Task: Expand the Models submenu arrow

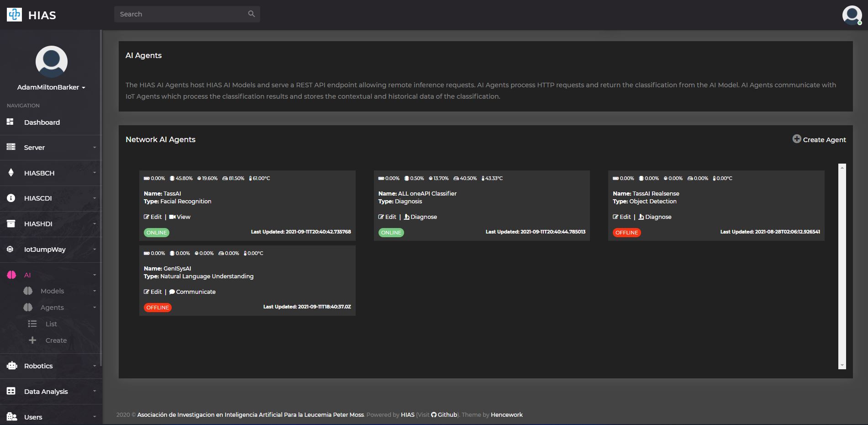Action: tap(95, 291)
